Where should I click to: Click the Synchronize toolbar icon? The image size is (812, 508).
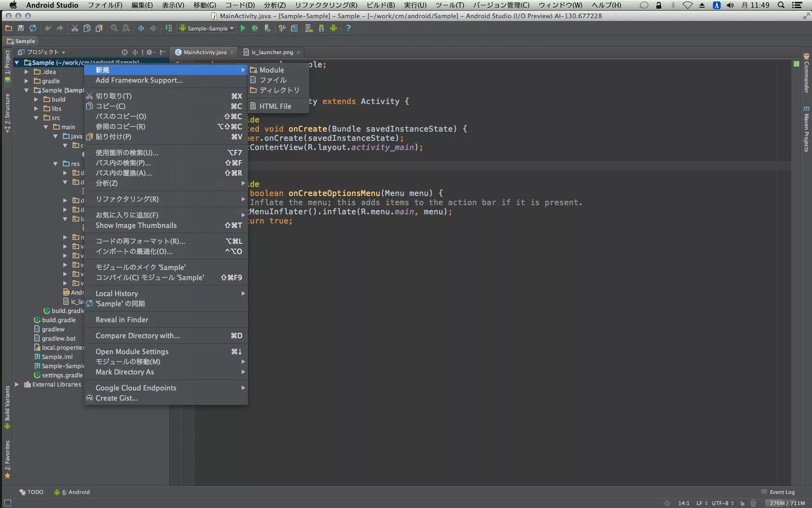pos(33,29)
